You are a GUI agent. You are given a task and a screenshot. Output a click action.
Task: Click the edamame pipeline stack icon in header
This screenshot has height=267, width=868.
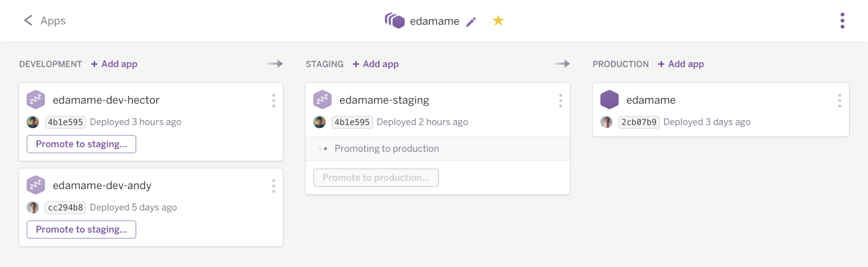pos(396,20)
